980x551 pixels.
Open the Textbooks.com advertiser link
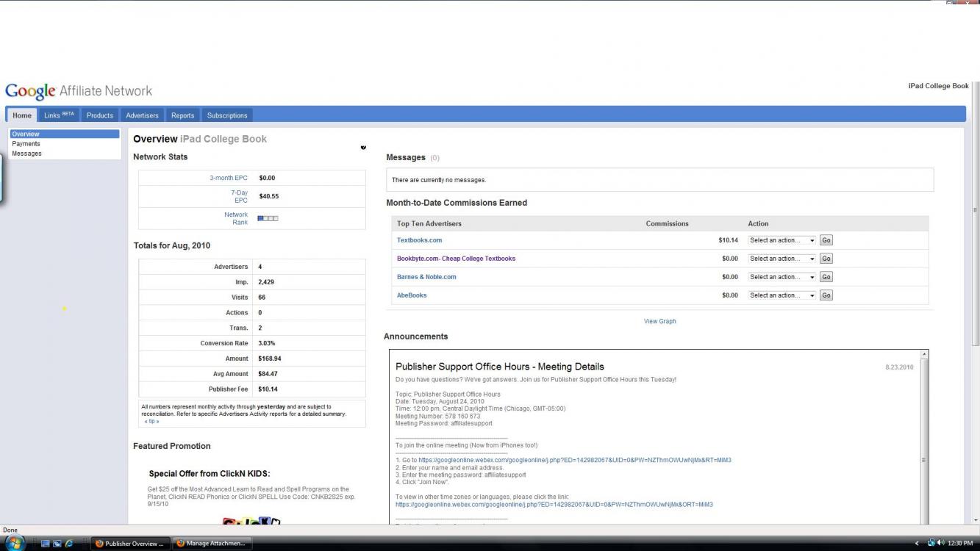419,240
